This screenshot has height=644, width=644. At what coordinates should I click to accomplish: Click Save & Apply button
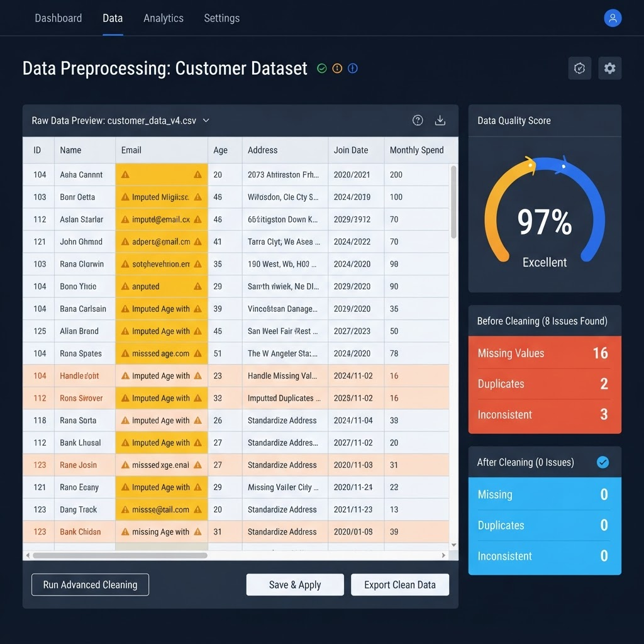coord(295,584)
